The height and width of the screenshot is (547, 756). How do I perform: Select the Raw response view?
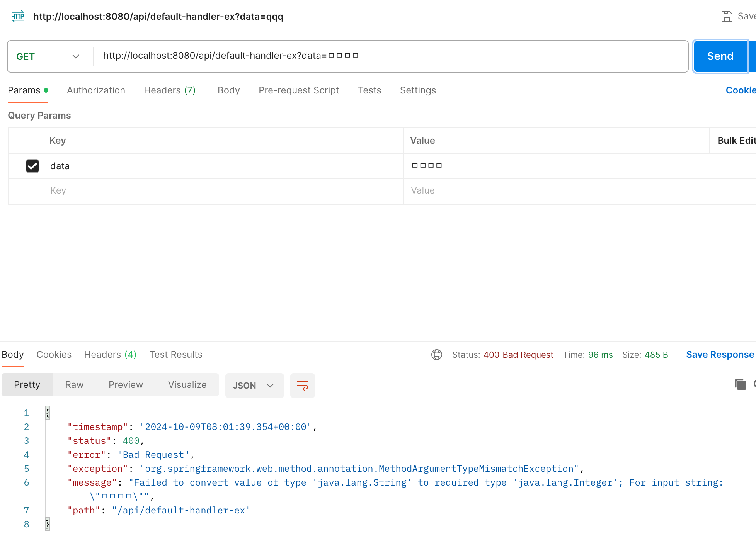coord(74,385)
